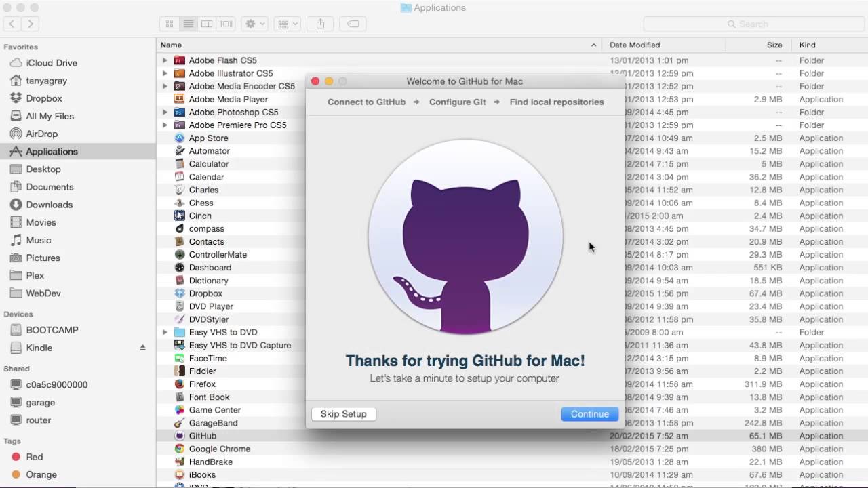Sort by Size column header
The height and width of the screenshot is (488, 868).
pos(774,45)
